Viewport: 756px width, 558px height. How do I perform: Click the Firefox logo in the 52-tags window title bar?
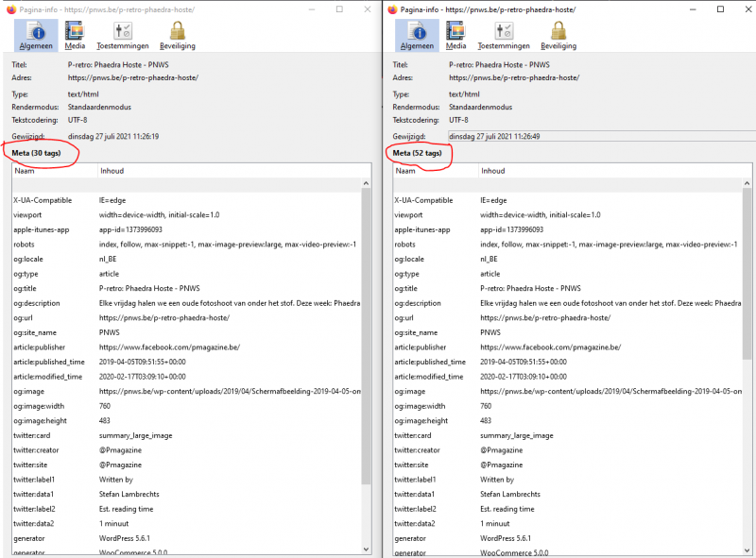tap(394, 8)
